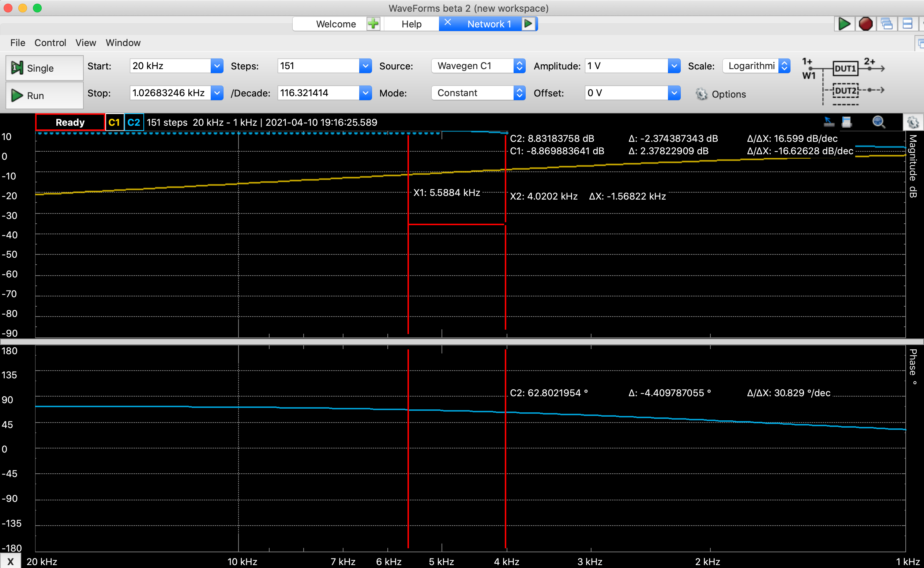Open the Amplitude dropdown
Image resolution: width=924 pixels, height=568 pixels.
point(674,66)
